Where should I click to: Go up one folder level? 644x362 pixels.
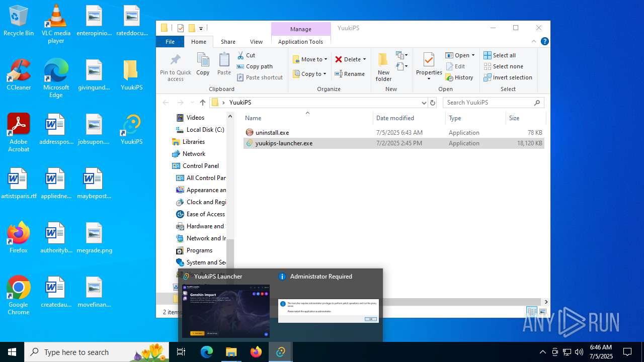click(x=202, y=103)
